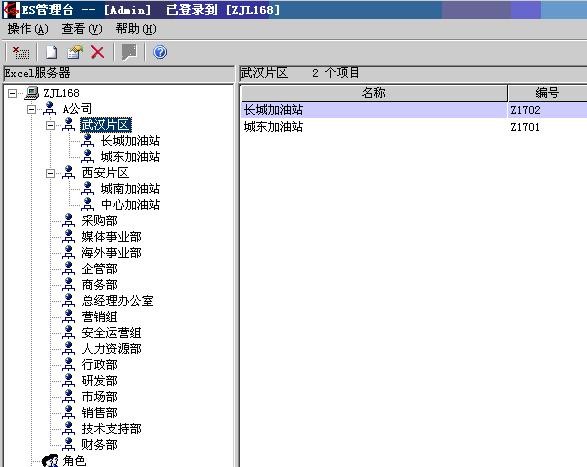Click the blue help question mark icon

click(x=160, y=52)
